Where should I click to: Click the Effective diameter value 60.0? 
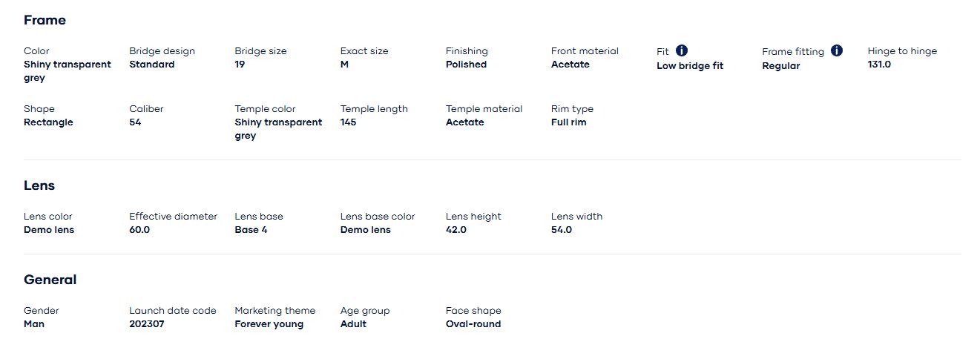[139, 230]
